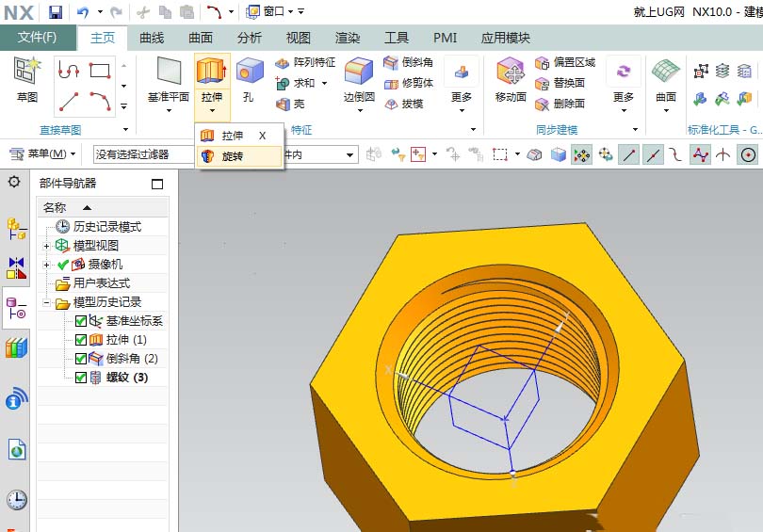
Task: Open the Internet Explorer sidebar icon
Action: 17,450
